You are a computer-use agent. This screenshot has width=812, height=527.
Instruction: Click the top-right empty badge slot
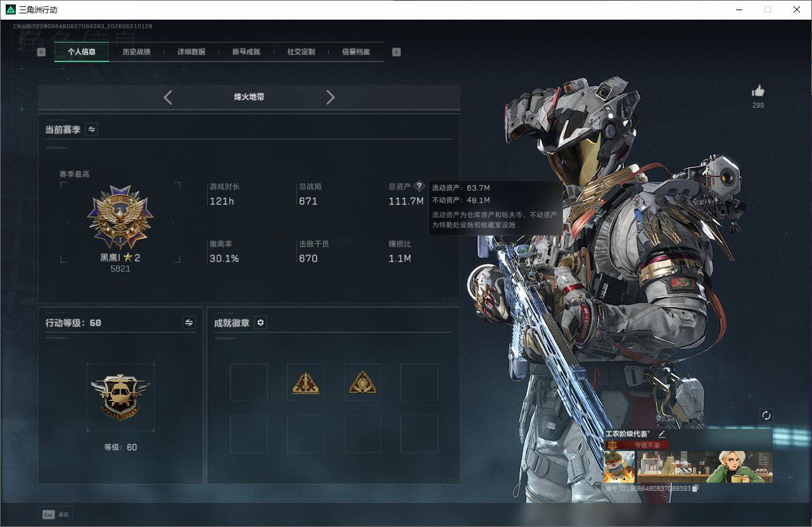(x=419, y=382)
